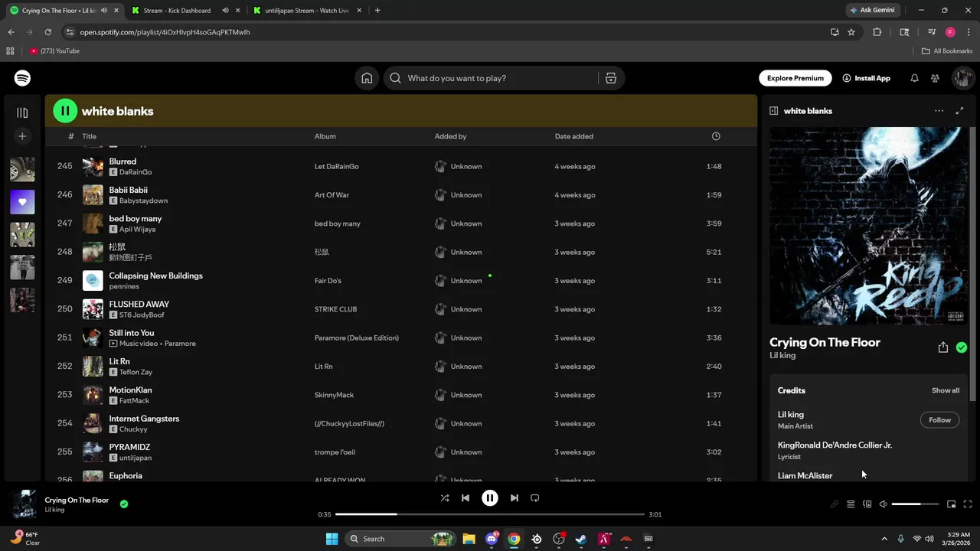The image size is (980, 551).
Task: Click the Spotify logo in the header
Action: tap(22, 78)
